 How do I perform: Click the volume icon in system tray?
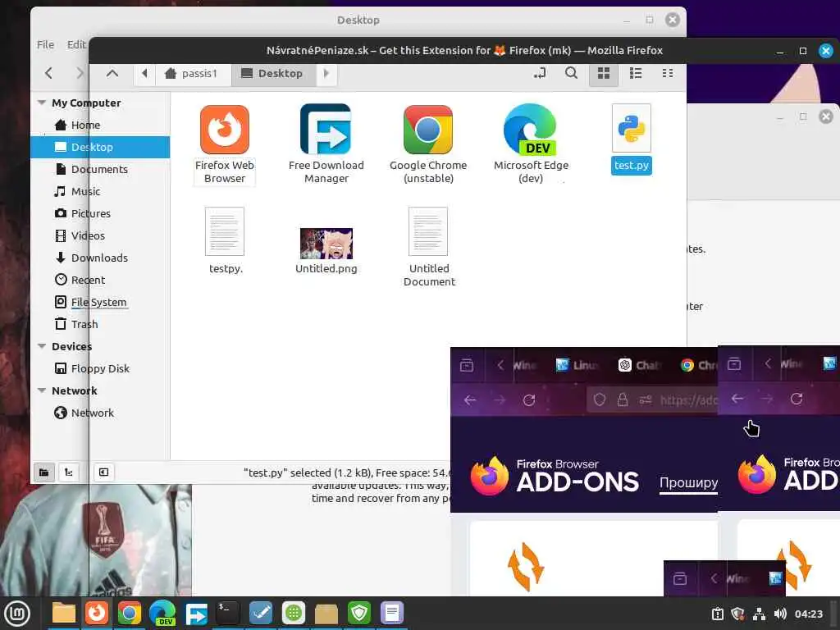[780, 614]
